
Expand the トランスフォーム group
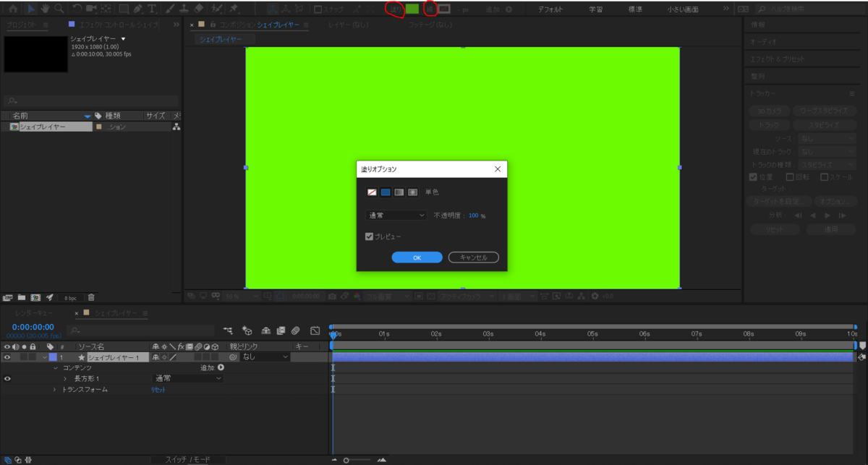click(x=54, y=389)
